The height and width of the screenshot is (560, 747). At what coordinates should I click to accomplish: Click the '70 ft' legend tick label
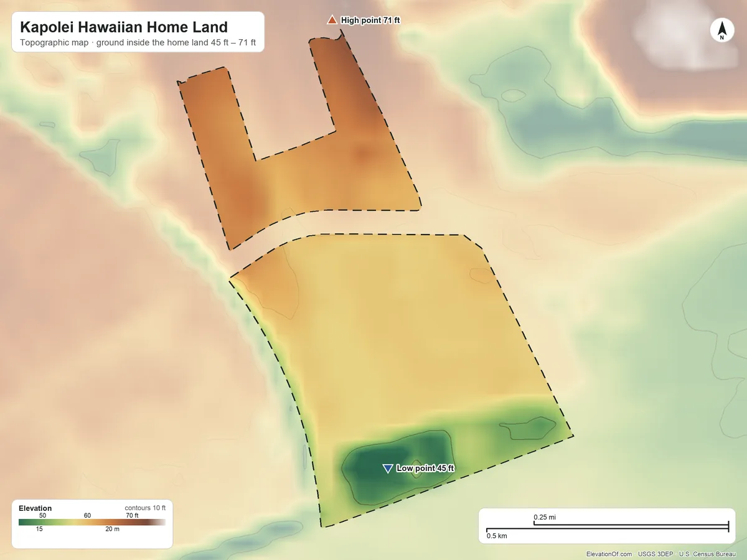click(x=132, y=515)
